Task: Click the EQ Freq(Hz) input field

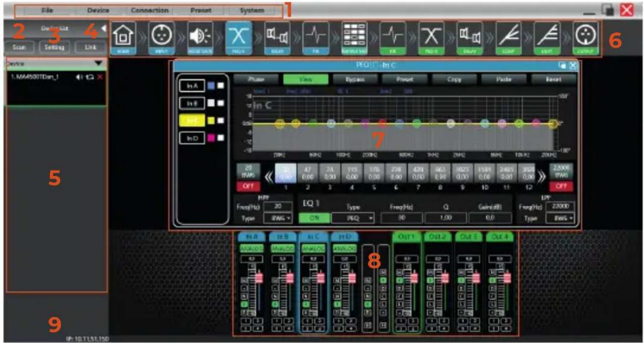Action: tap(400, 218)
